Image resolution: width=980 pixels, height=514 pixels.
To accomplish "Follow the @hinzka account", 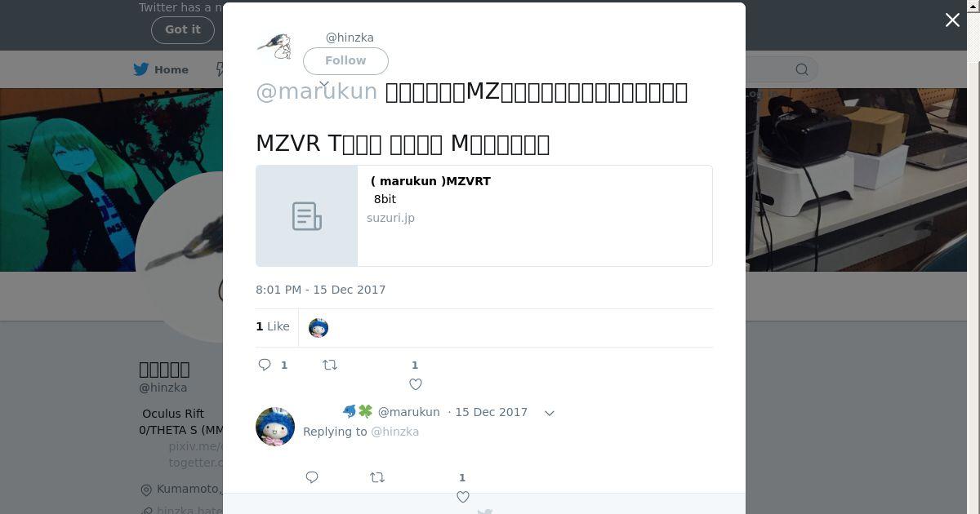I will (x=345, y=60).
